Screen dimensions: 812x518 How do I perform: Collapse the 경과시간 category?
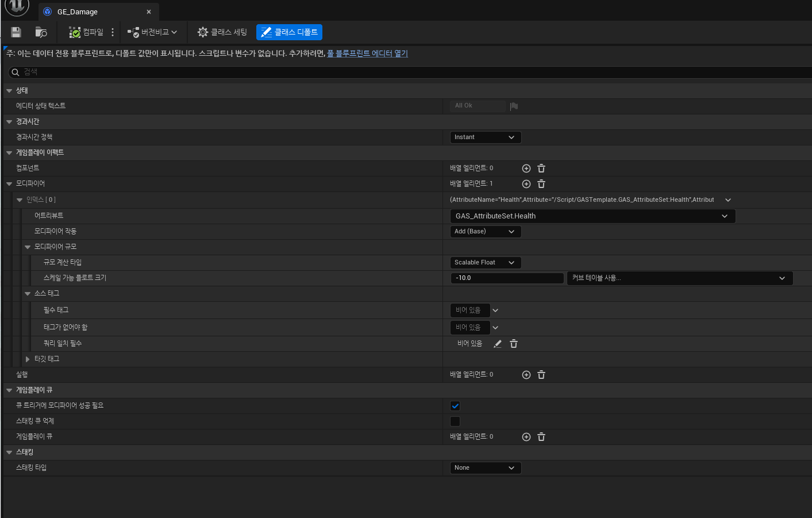[9, 122]
